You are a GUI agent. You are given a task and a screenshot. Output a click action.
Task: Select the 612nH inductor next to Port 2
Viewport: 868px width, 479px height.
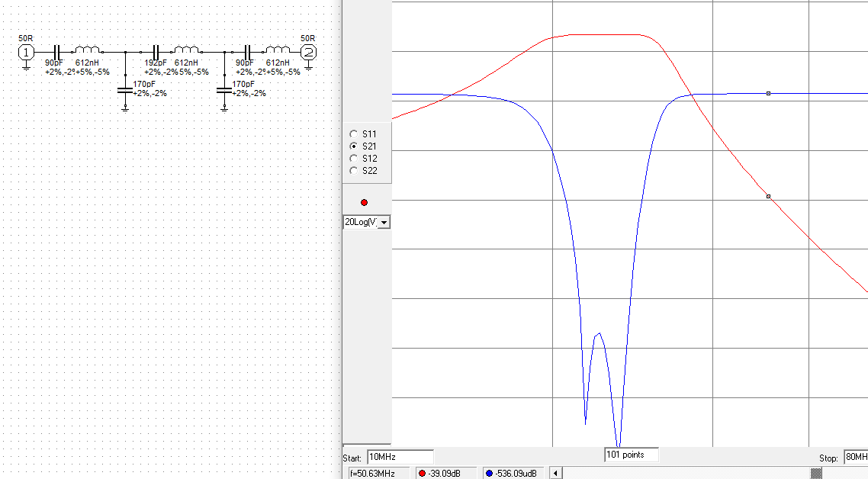[x=277, y=51]
